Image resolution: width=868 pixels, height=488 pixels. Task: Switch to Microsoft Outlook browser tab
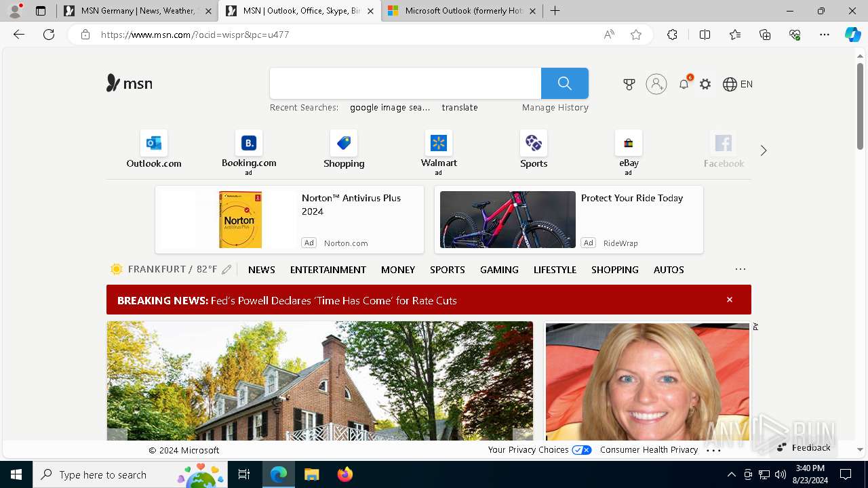[462, 11]
